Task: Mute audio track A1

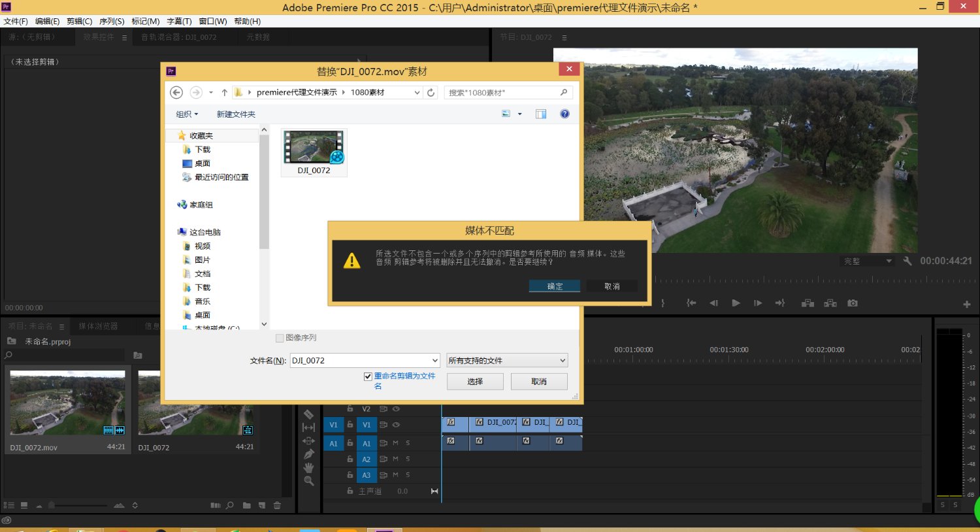Action: [x=395, y=443]
